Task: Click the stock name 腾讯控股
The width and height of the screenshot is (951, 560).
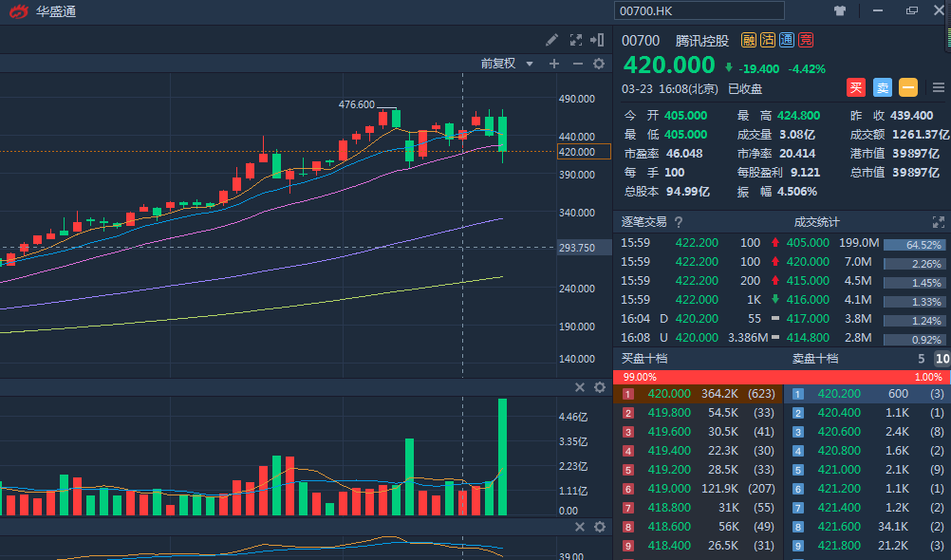Action: click(x=702, y=41)
